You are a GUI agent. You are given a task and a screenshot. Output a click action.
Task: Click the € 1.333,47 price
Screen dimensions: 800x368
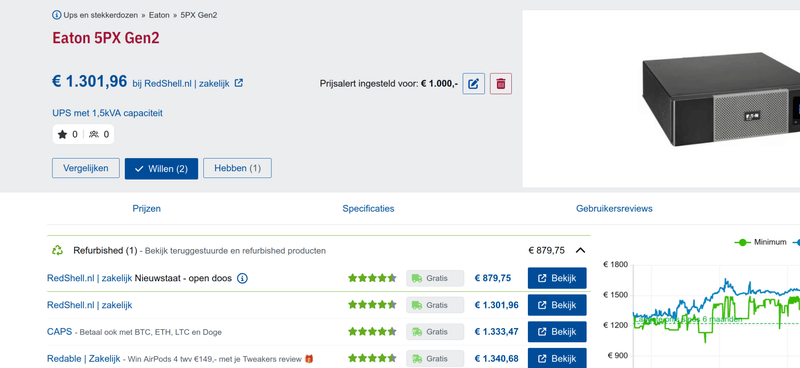pyautogui.click(x=496, y=332)
